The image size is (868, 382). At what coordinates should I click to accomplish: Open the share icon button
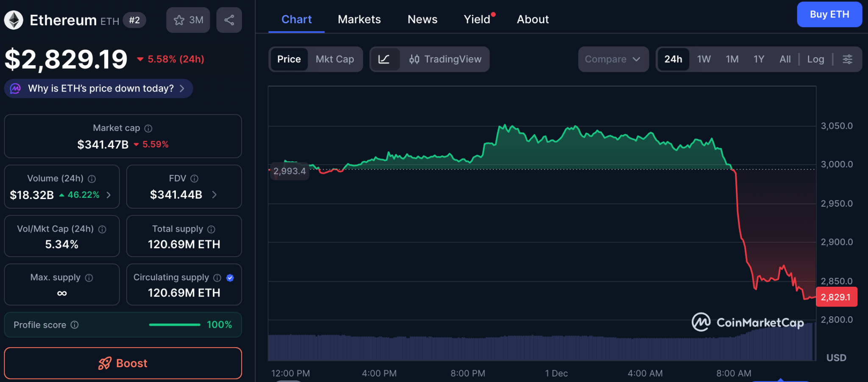point(229,20)
